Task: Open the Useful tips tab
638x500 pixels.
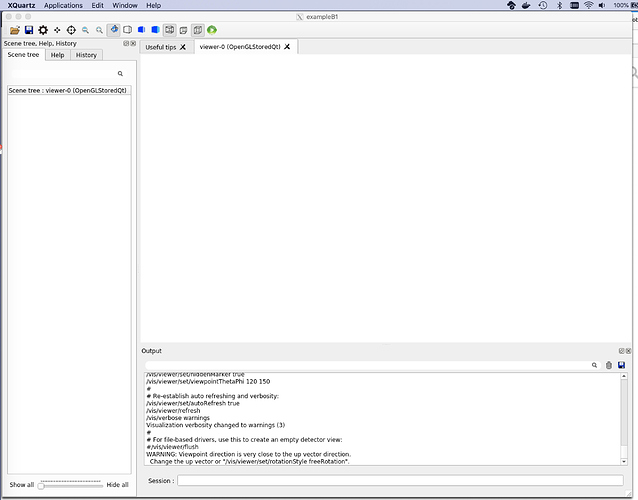Action: [161, 47]
